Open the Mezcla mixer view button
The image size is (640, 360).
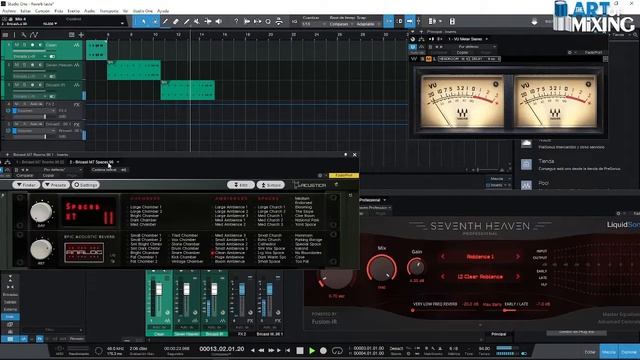[x=609, y=352]
